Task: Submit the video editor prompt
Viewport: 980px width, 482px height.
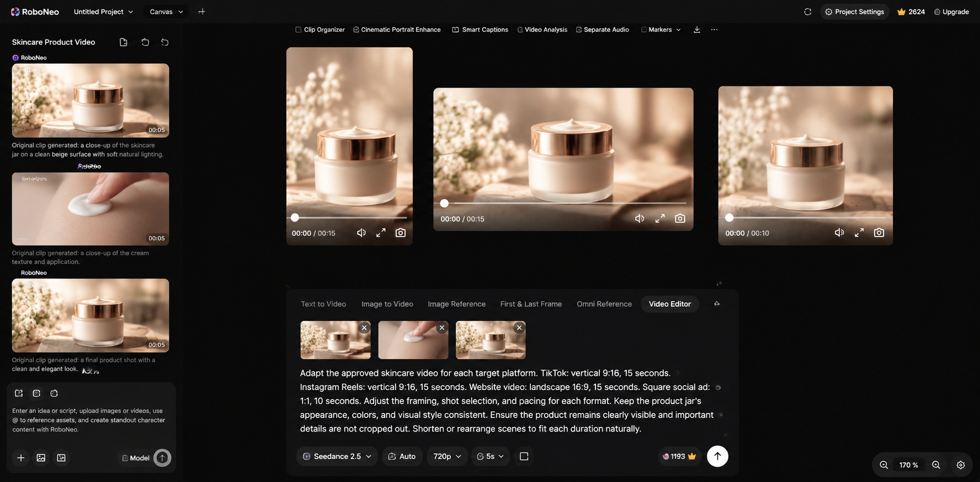Action: (717, 456)
